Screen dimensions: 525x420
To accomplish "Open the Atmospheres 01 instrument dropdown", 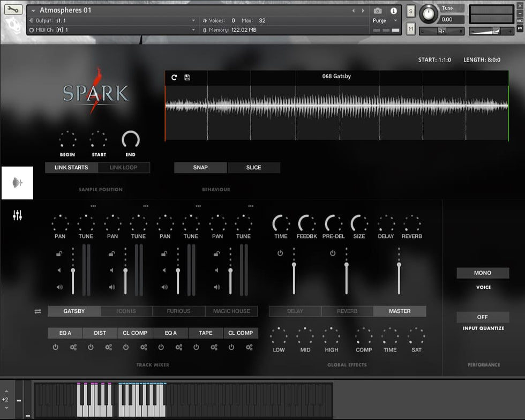I will (34, 11).
